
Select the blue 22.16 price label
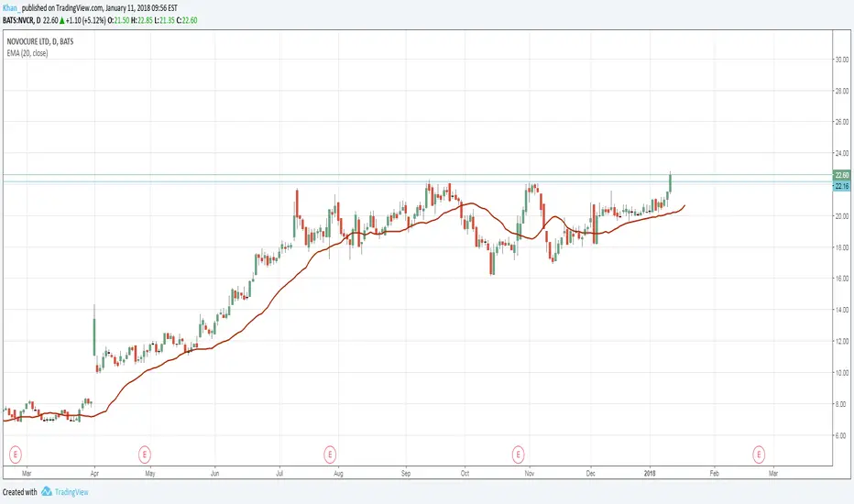(841, 186)
